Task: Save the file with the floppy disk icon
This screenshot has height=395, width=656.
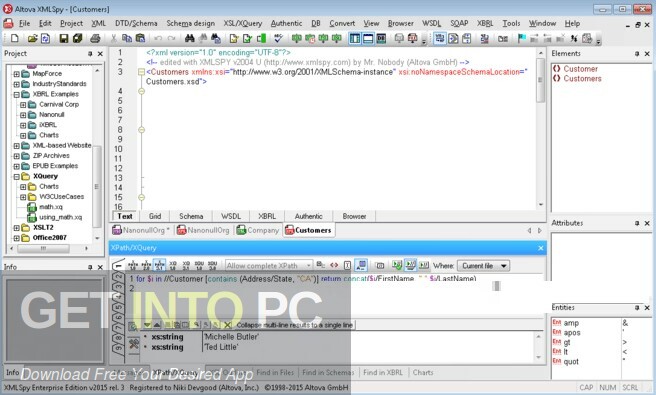Action: 64,38
